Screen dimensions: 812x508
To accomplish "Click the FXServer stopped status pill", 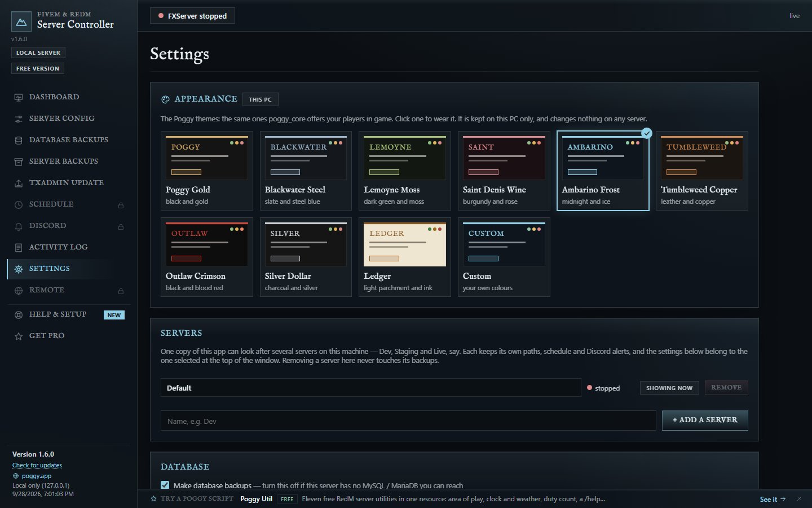I will [192, 16].
